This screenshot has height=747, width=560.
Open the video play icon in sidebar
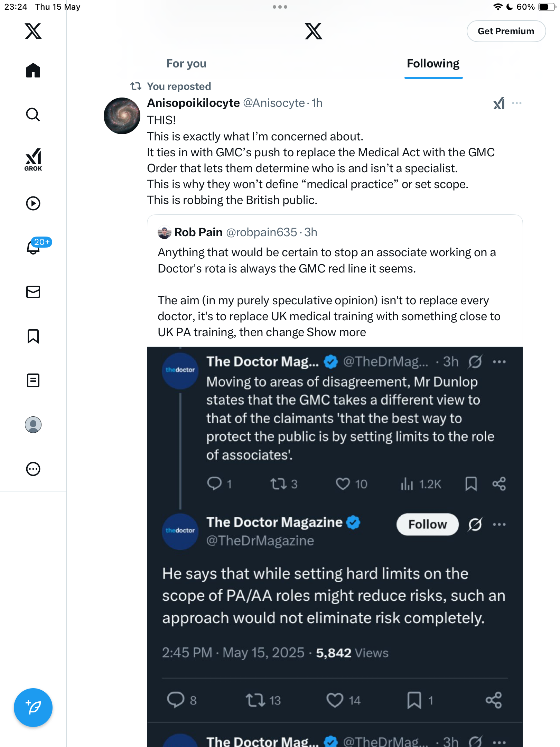tap(33, 203)
